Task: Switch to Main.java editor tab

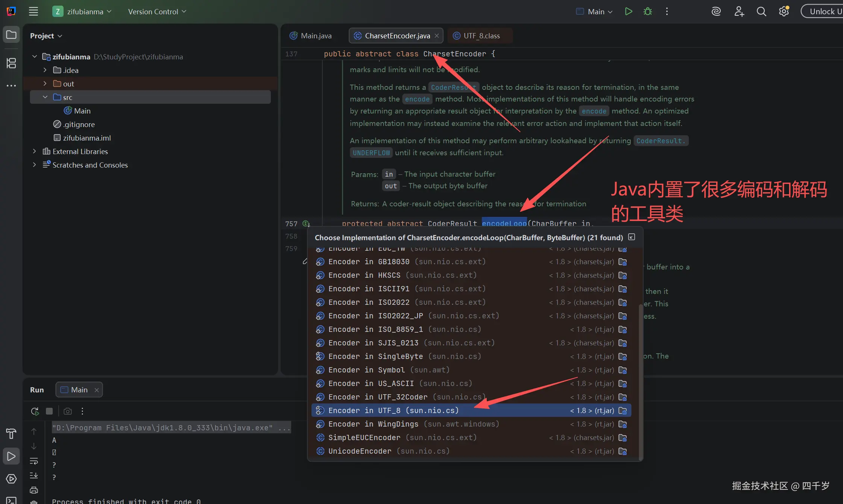Action: coord(310,36)
